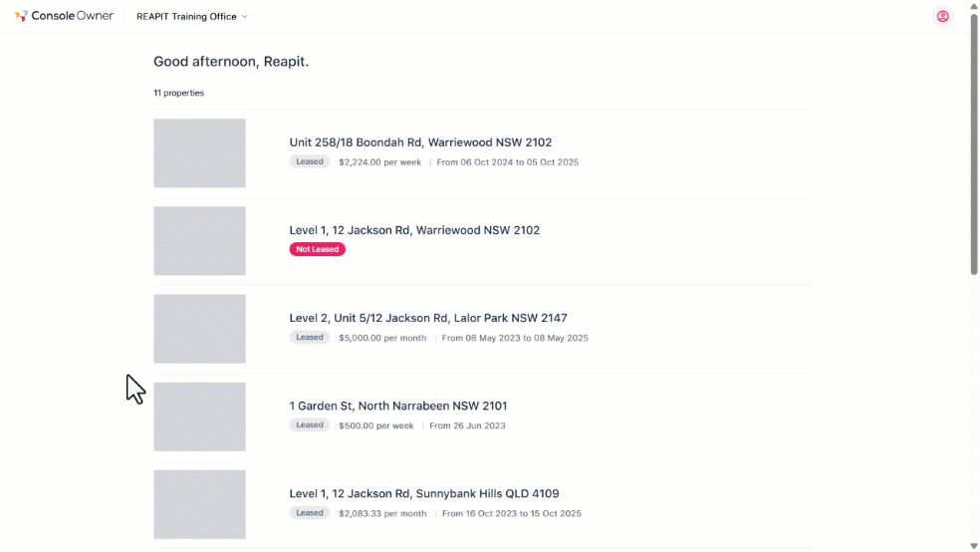Expand the REAPIT Training Office dropdown
The height and width of the screenshot is (552, 980).
(x=192, y=16)
